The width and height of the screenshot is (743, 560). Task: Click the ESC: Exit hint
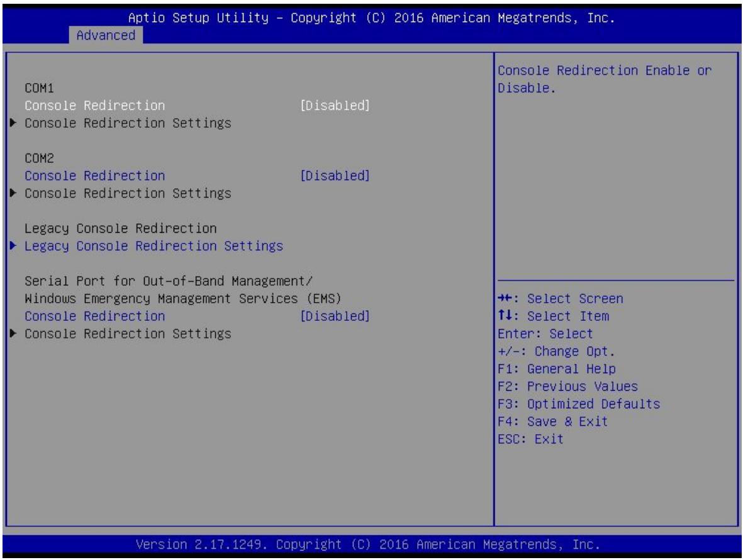[530, 439]
